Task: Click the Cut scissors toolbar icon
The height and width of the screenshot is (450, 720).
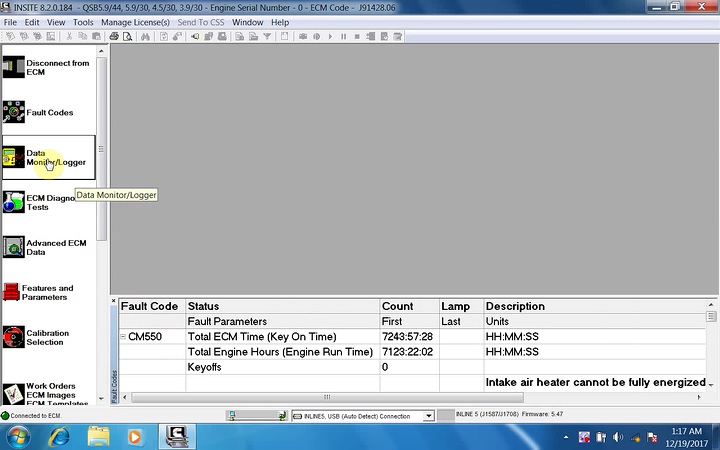Action: coord(69,36)
